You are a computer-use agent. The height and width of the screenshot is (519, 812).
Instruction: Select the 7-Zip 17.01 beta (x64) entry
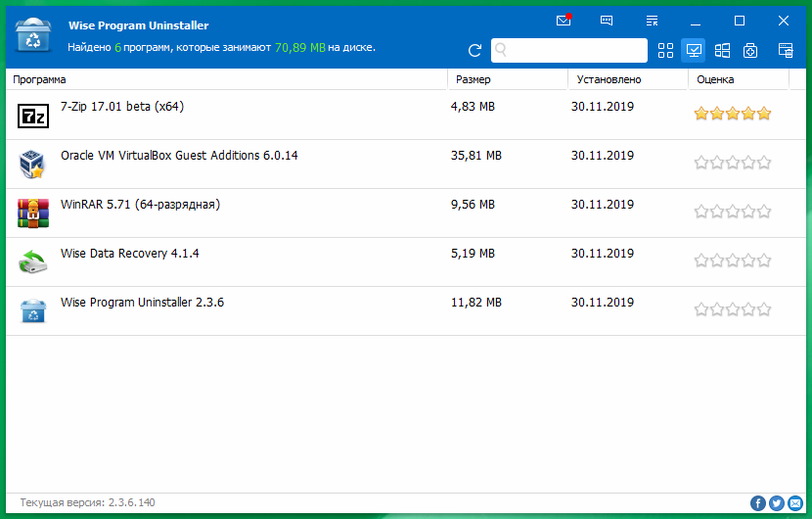click(x=406, y=115)
